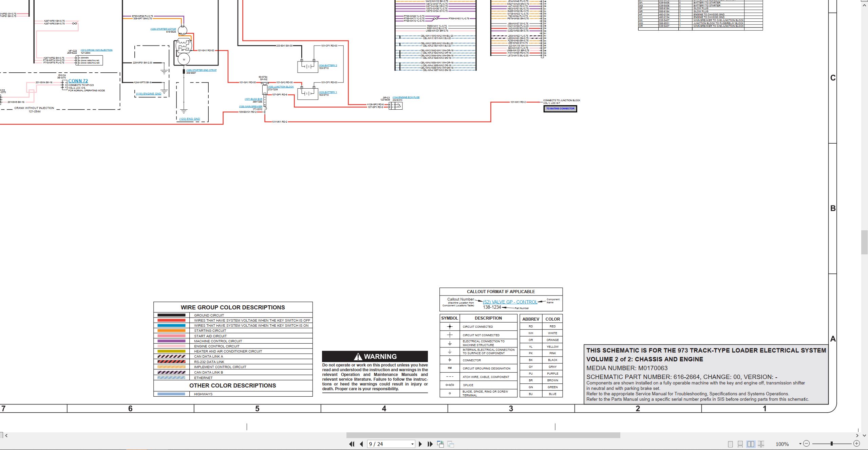Open the (118) ENGINE GND link
This screenshot has height=450, width=868.
coord(149,94)
